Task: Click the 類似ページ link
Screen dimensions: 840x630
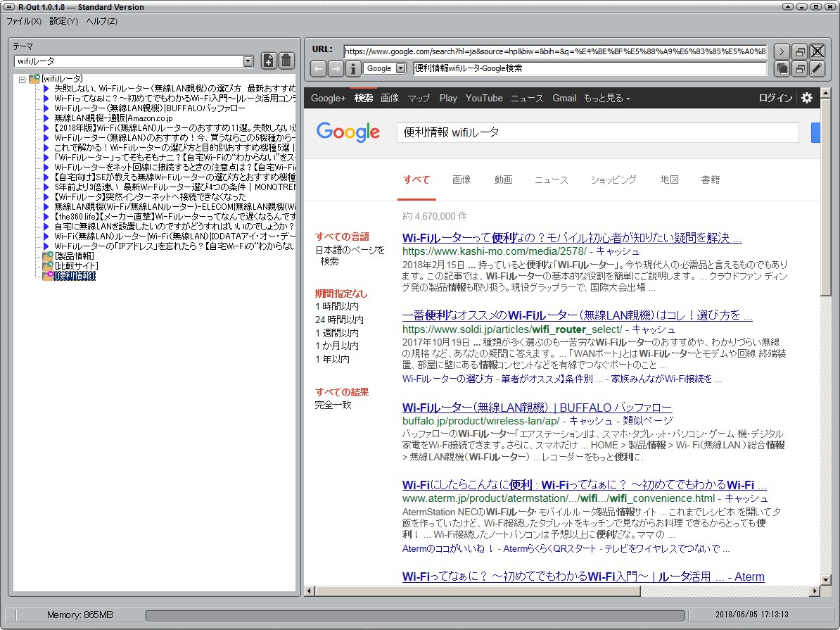Action: click(x=648, y=421)
